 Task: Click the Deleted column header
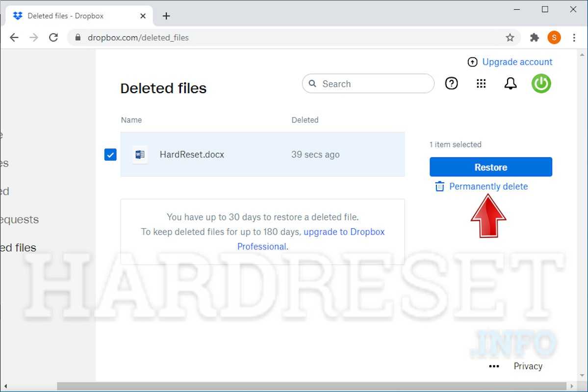[x=305, y=120]
